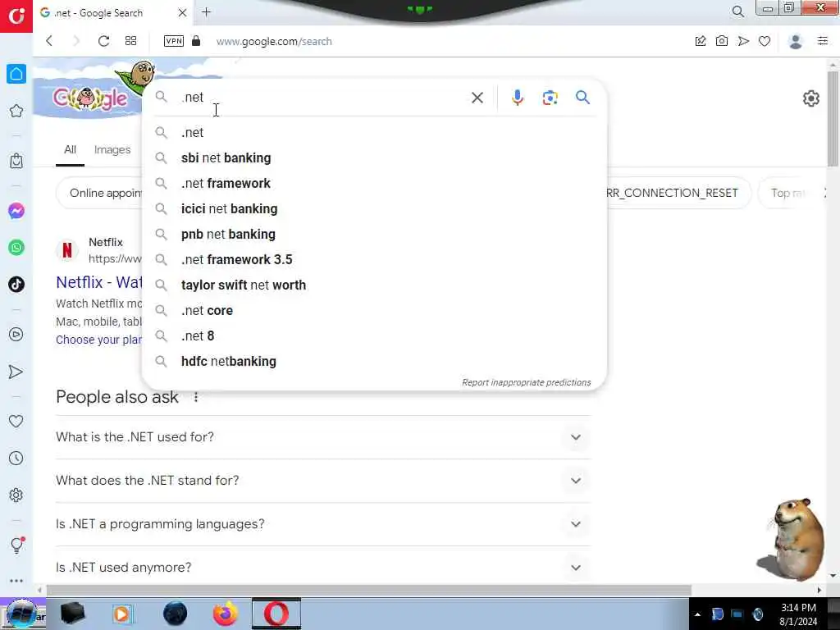Click 'Choose your plan' sitelink
The image size is (840, 630).
pyautogui.click(x=98, y=340)
